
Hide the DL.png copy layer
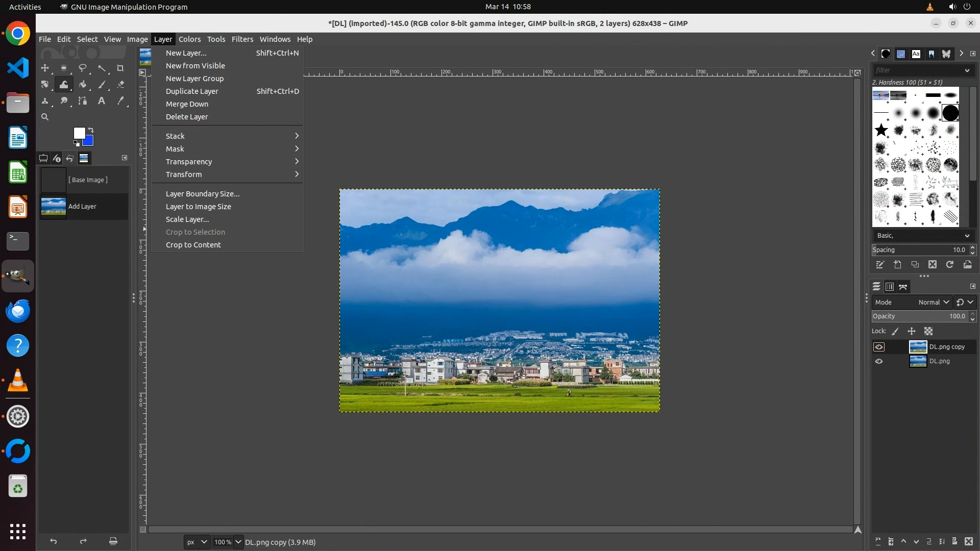click(879, 347)
